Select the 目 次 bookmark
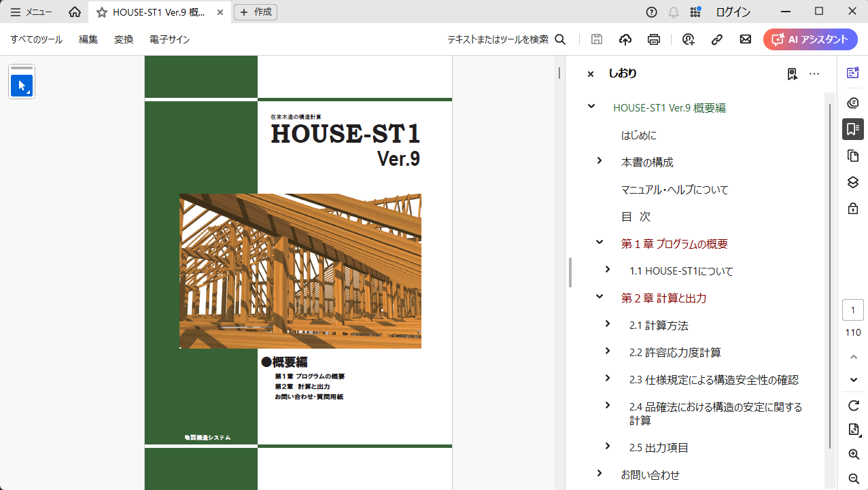 (x=636, y=217)
